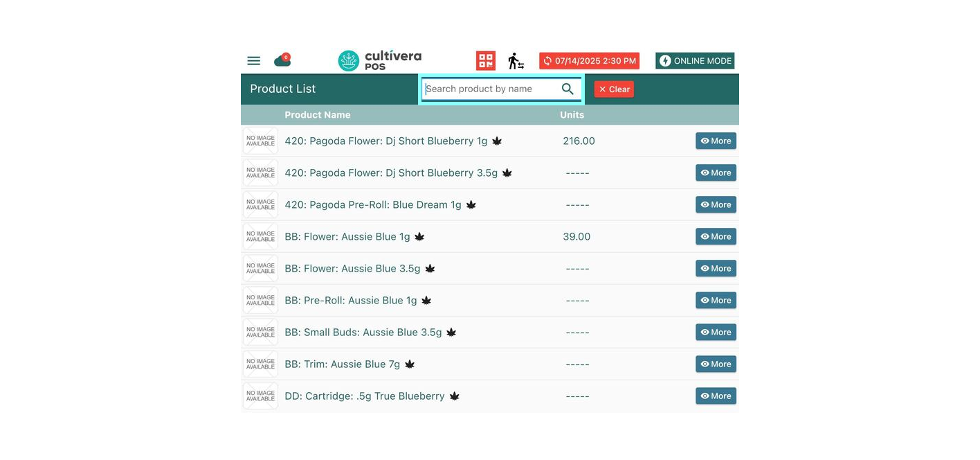Show more for BB Flower Aussie Blue 3.5g

[x=716, y=268]
